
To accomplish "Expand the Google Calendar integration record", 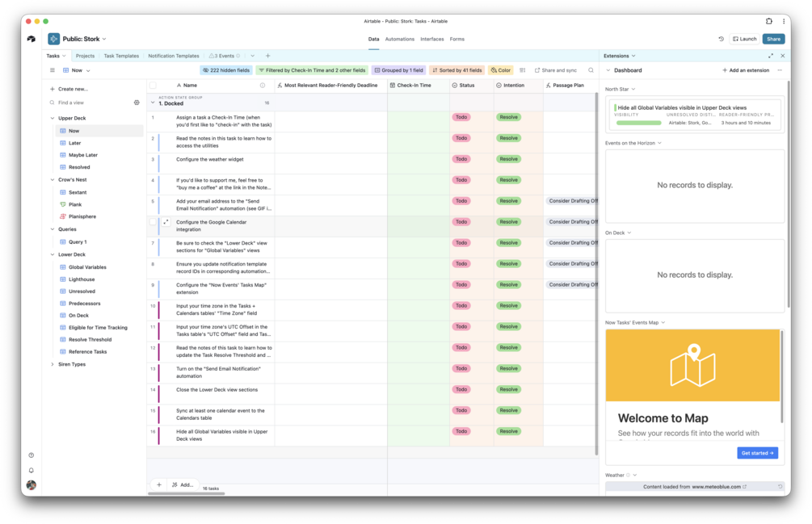I will coord(166,222).
